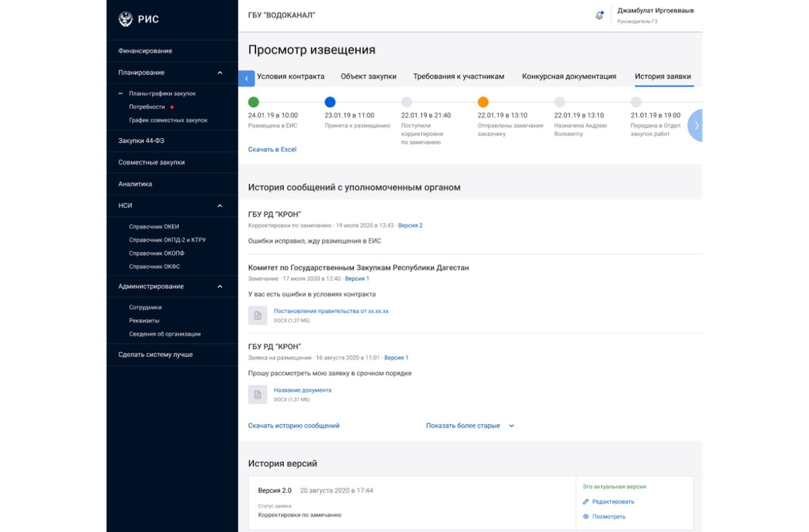Switch to the Объект закупки tab
The image size is (809, 532).
click(x=369, y=76)
